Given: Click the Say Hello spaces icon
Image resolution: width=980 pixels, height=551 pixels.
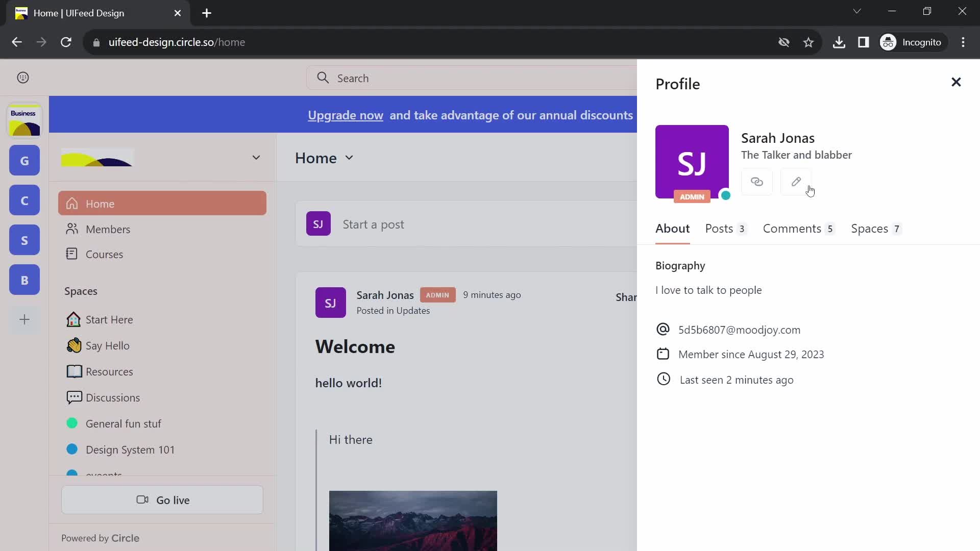Looking at the screenshot, I should [x=74, y=345].
